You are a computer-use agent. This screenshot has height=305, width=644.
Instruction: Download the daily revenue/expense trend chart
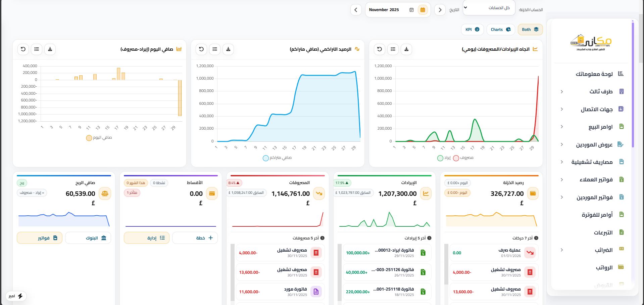pyautogui.click(x=406, y=49)
